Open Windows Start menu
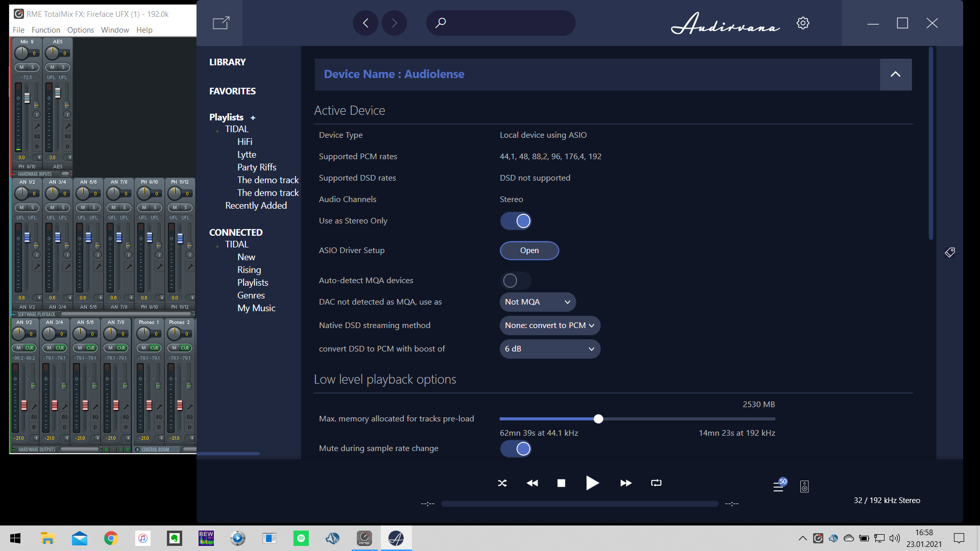This screenshot has height=551, width=980. (15, 538)
